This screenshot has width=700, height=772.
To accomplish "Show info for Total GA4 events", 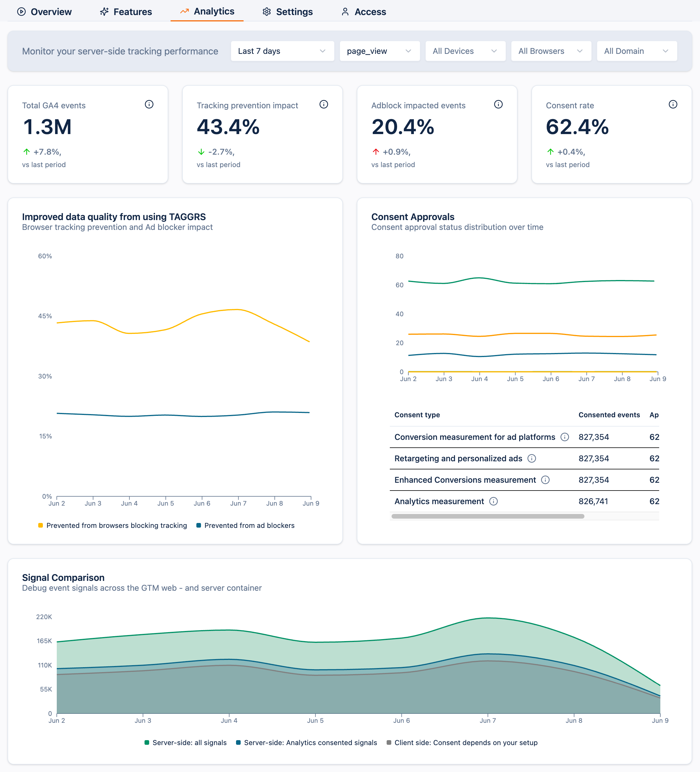I will 149,104.
